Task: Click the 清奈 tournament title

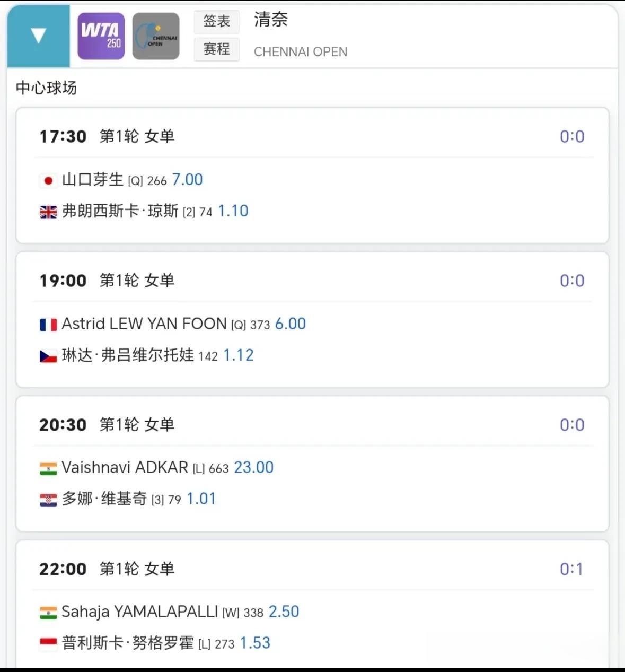Action: (271, 20)
